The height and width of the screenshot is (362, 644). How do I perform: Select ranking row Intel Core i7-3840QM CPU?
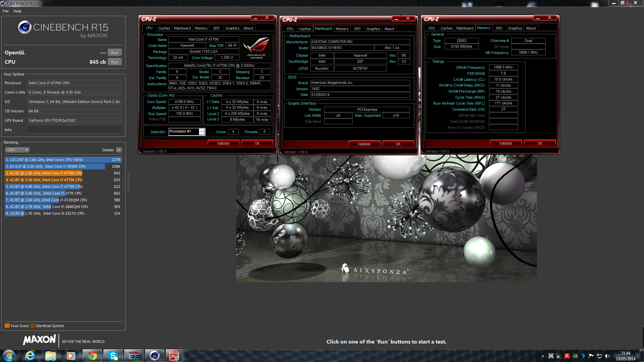[x=63, y=207]
